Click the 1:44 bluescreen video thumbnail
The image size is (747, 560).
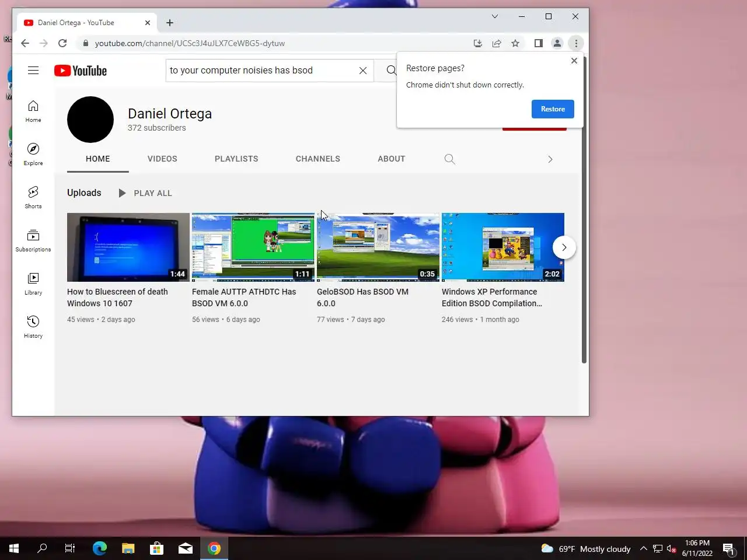click(x=128, y=247)
